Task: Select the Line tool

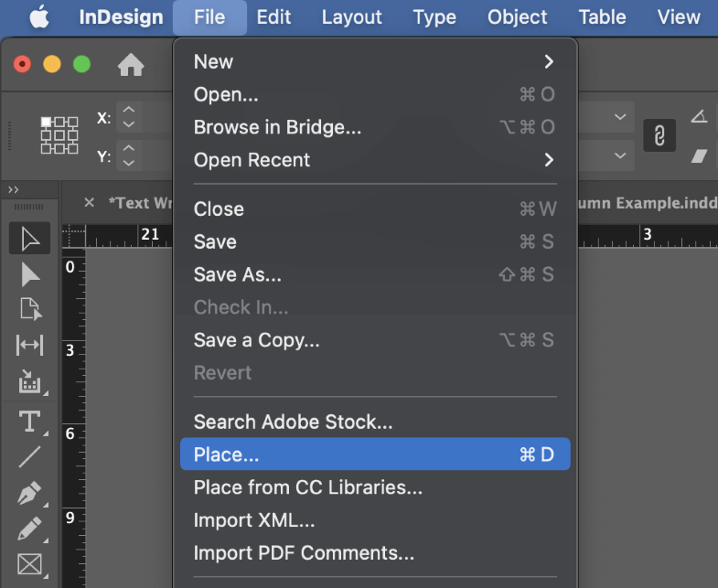Action: [30, 457]
